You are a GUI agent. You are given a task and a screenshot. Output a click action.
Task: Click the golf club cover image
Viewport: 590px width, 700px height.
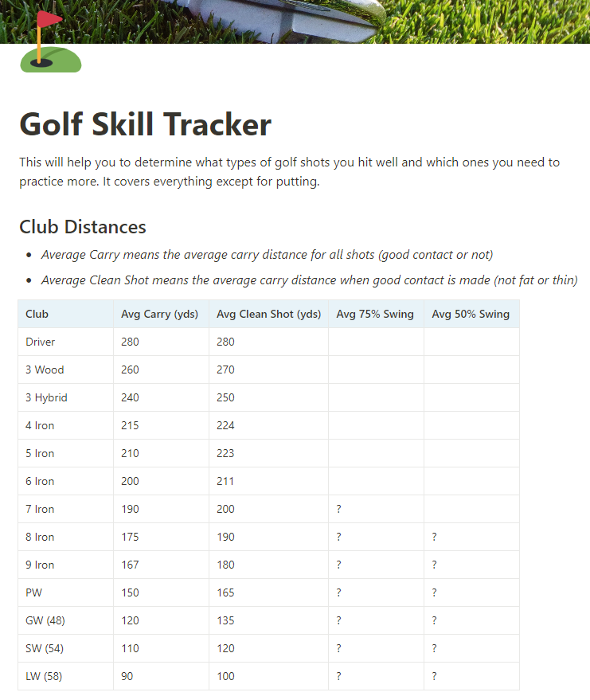(295, 22)
